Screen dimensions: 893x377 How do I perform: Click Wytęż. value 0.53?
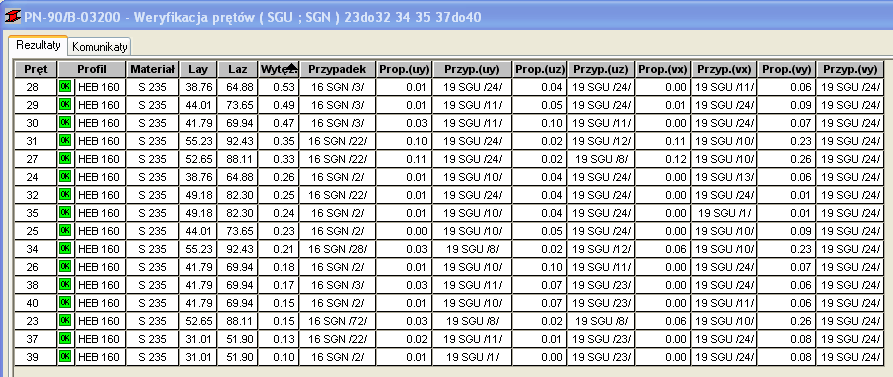(279, 87)
